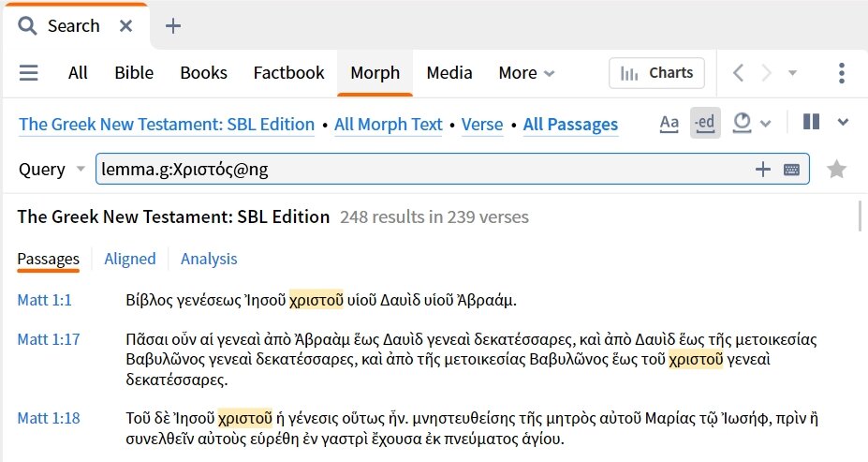Expand the dropdown beside the clock icon
The width and height of the screenshot is (868, 462).
pos(766,124)
